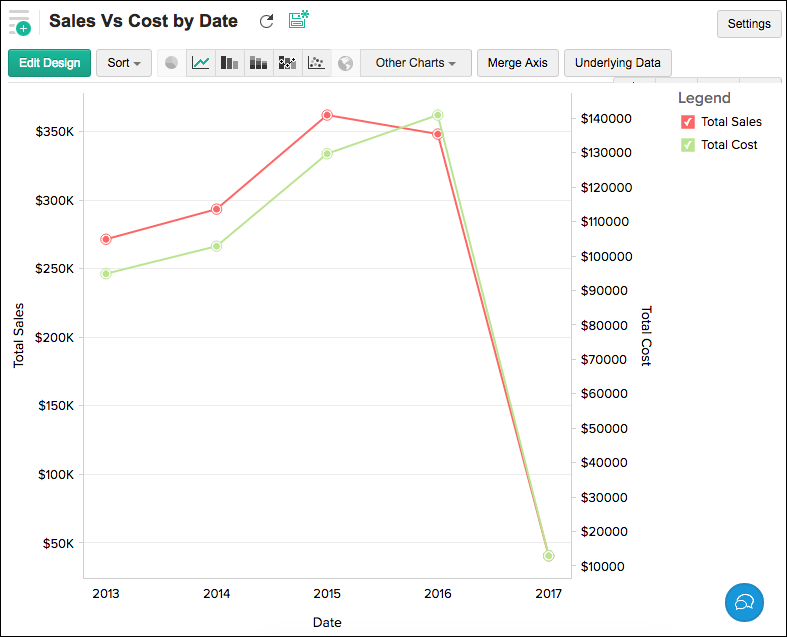Screen dimensions: 787x637
Task: Click the Edit Design button
Action: pos(50,63)
